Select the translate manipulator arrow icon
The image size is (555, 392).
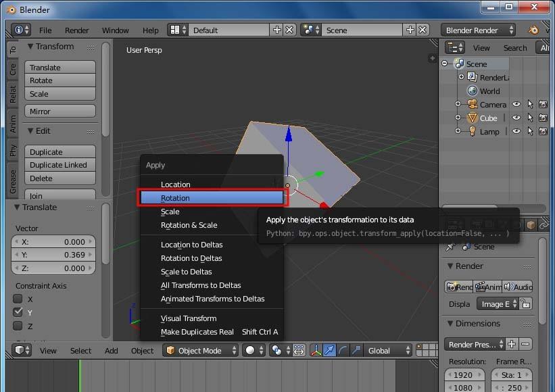[x=329, y=349]
